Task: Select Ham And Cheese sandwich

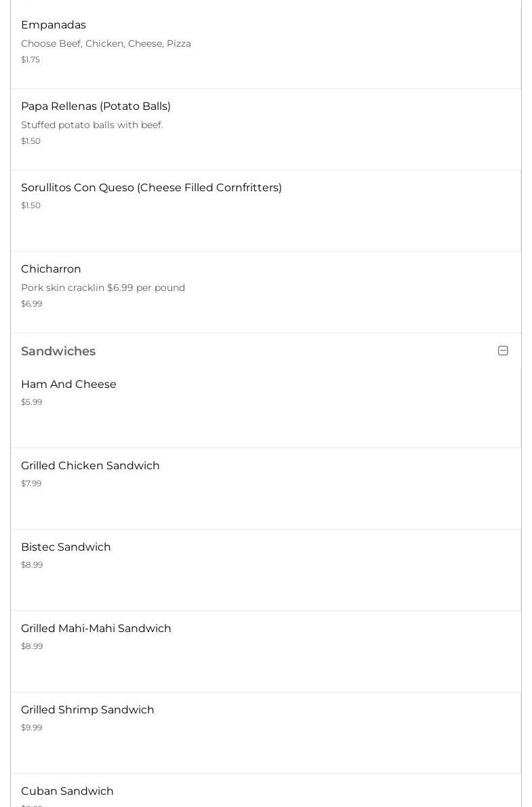Action: (x=68, y=385)
